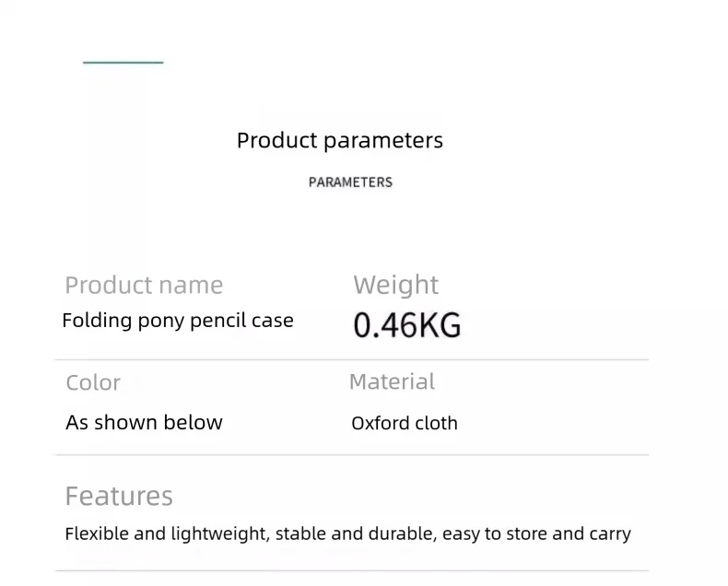Select the 'As shown below' text
This screenshot has width=728, height=586.
(x=144, y=423)
